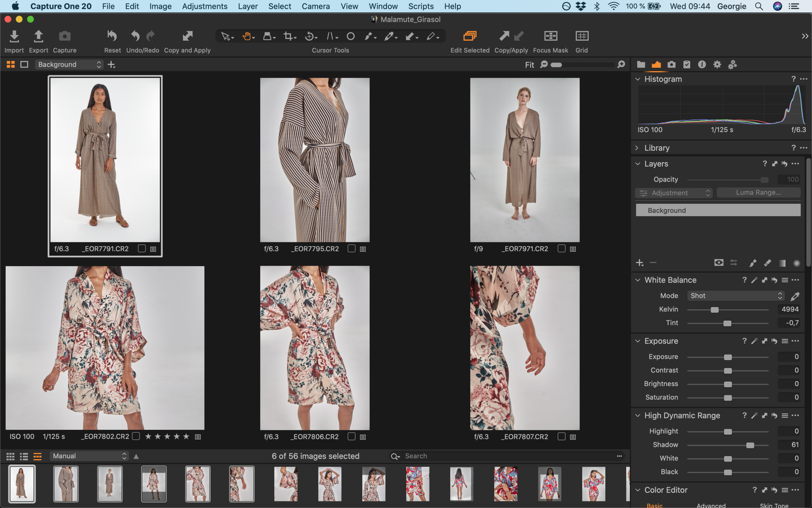Open the White Balance Mode dropdown
This screenshot has height=508, width=812.
736,296
